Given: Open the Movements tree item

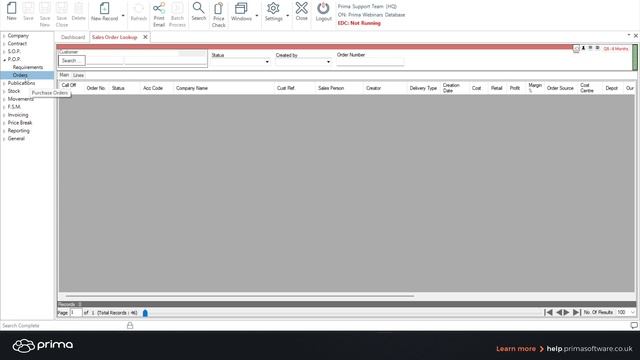Looking at the screenshot, I should coord(20,99).
